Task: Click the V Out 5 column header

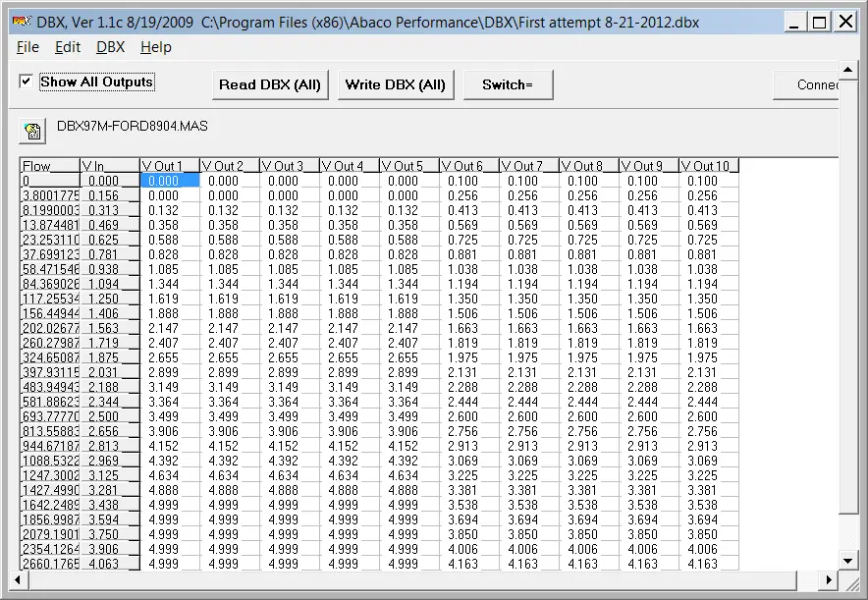Action: pos(408,166)
